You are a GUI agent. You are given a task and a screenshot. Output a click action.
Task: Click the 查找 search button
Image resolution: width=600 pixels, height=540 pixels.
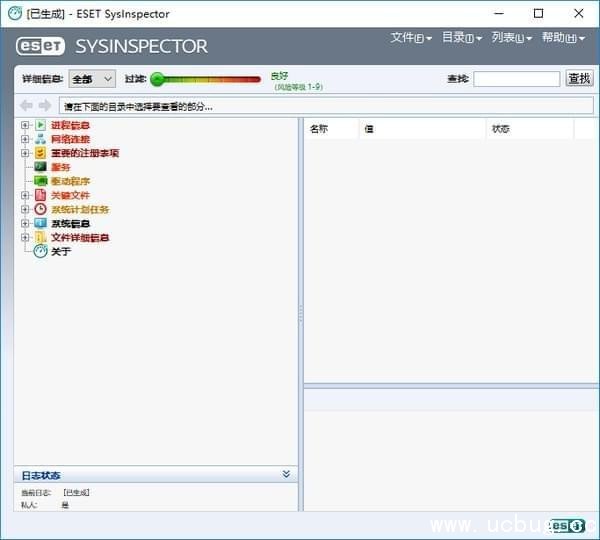579,78
